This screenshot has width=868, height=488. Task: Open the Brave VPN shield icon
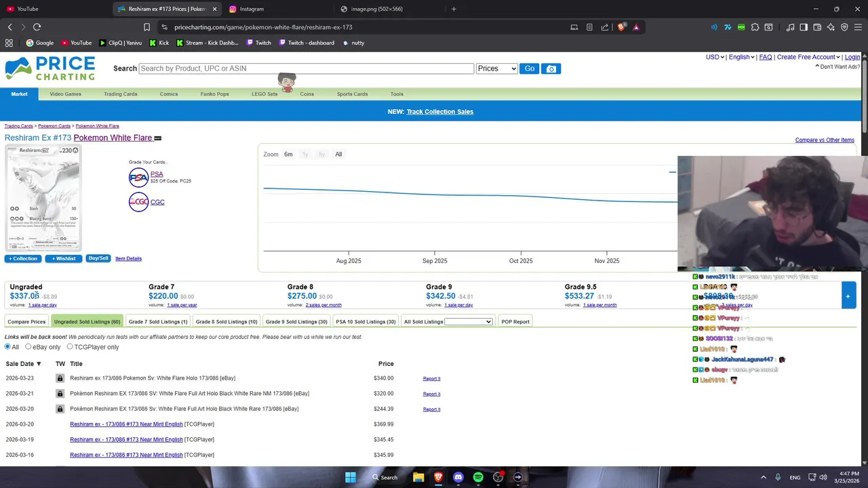click(x=844, y=27)
